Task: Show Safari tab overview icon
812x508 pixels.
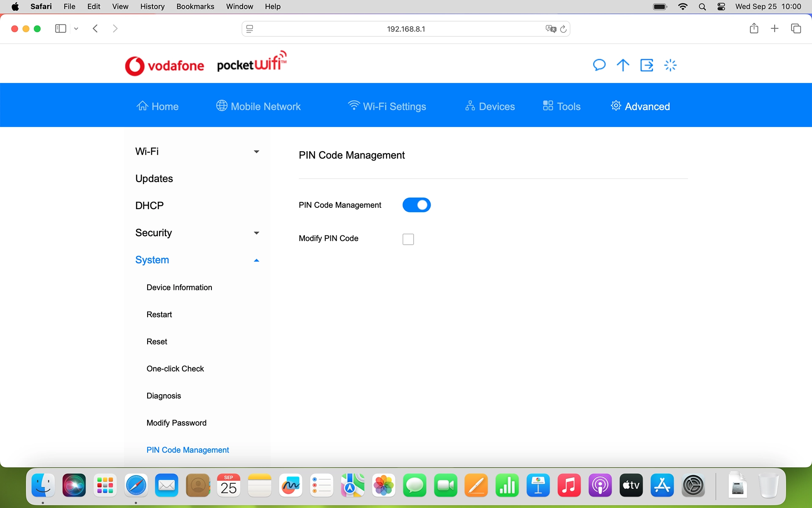Action: 796,28
